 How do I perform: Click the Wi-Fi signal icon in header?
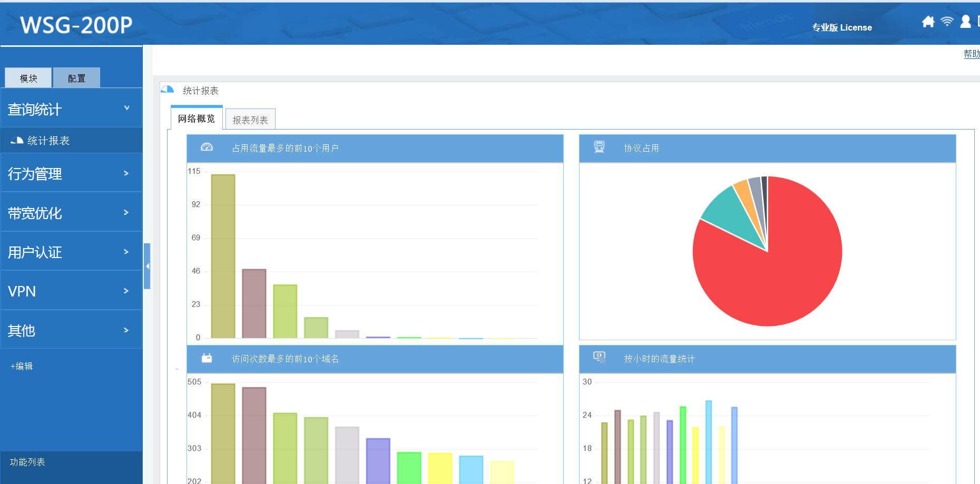point(947,22)
